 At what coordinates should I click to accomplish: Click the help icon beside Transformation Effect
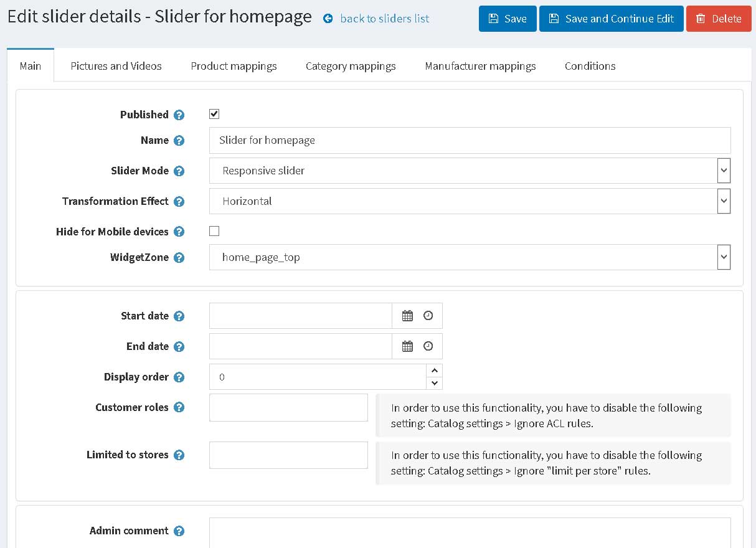(x=179, y=201)
